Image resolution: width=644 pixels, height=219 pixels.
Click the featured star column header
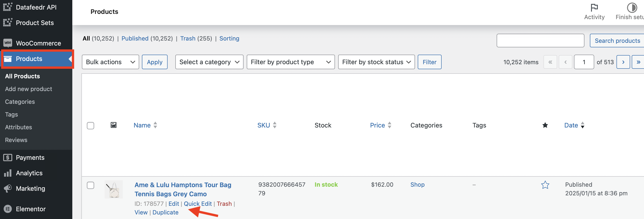coord(545,125)
